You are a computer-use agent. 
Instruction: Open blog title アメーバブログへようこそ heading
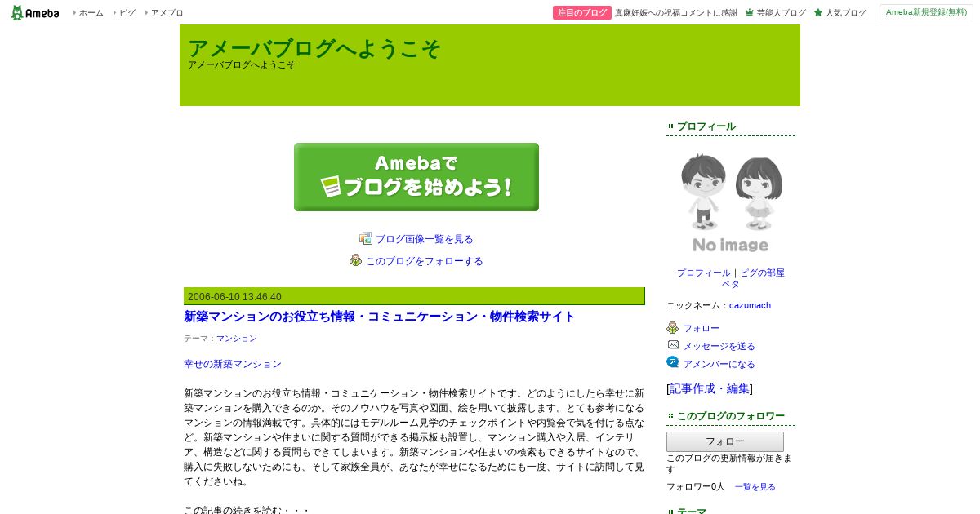tap(314, 48)
